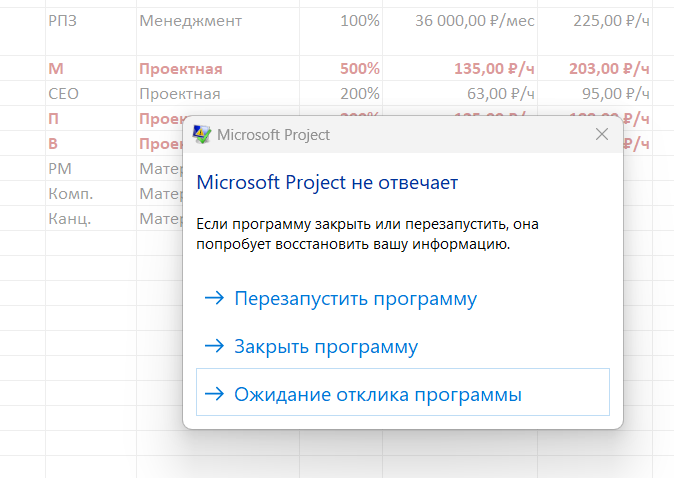Select the cell РМ
The image size is (674, 478).
(91, 169)
